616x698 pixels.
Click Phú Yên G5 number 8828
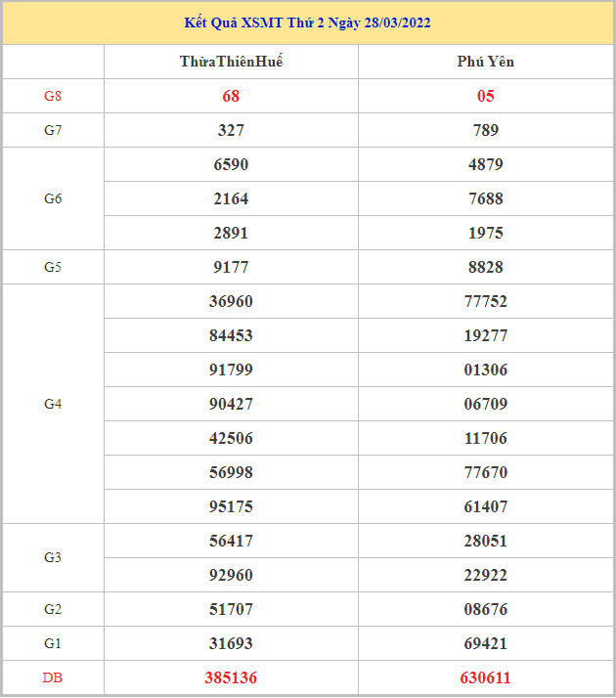(x=485, y=267)
